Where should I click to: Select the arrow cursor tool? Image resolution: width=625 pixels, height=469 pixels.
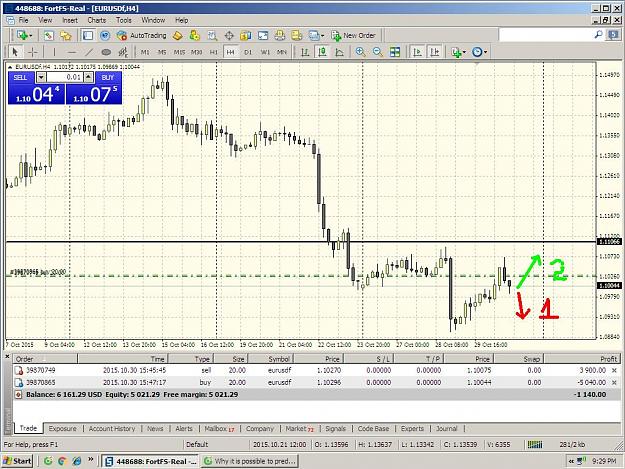pyautogui.click(x=16, y=52)
